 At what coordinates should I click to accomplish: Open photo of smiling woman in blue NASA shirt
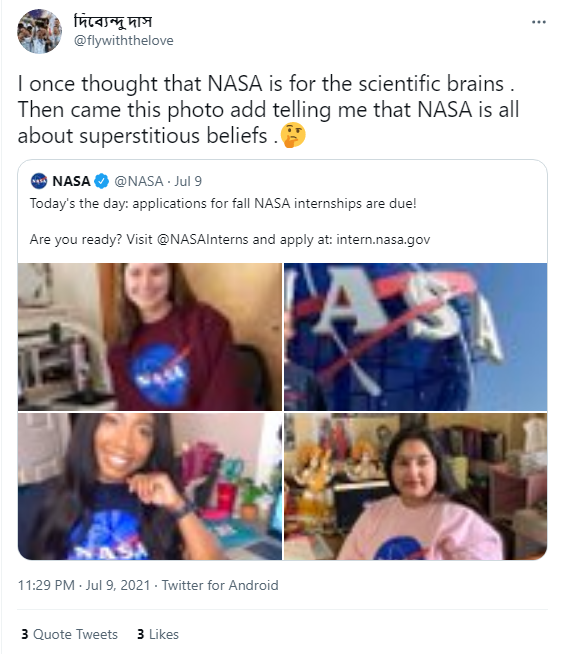[x=150, y=486]
